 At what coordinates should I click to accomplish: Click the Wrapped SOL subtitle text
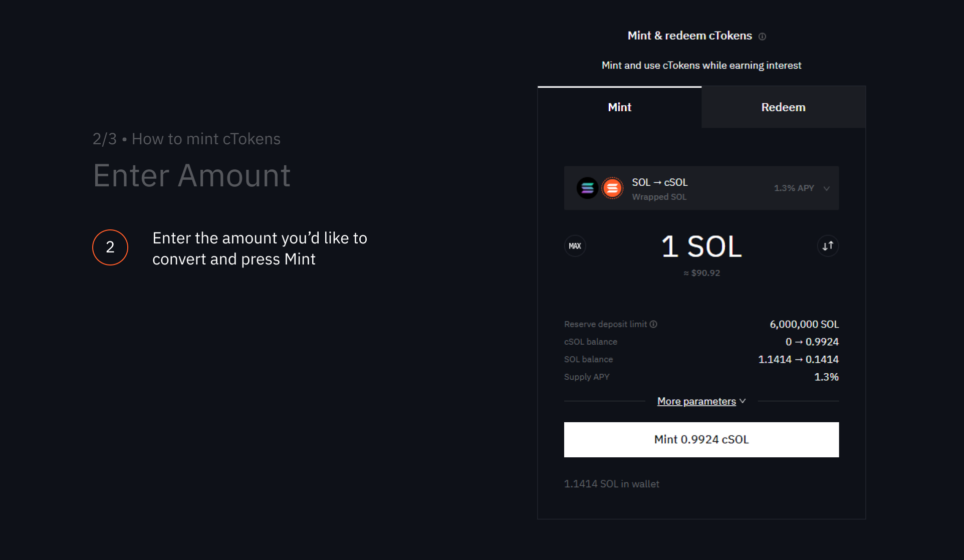pyautogui.click(x=659, y=197)
